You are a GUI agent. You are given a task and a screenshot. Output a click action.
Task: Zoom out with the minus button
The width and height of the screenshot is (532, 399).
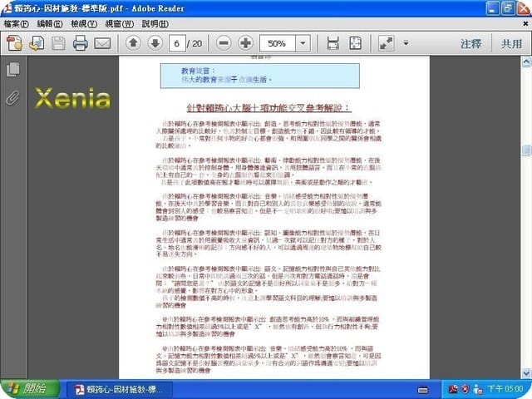pos(224,43)
